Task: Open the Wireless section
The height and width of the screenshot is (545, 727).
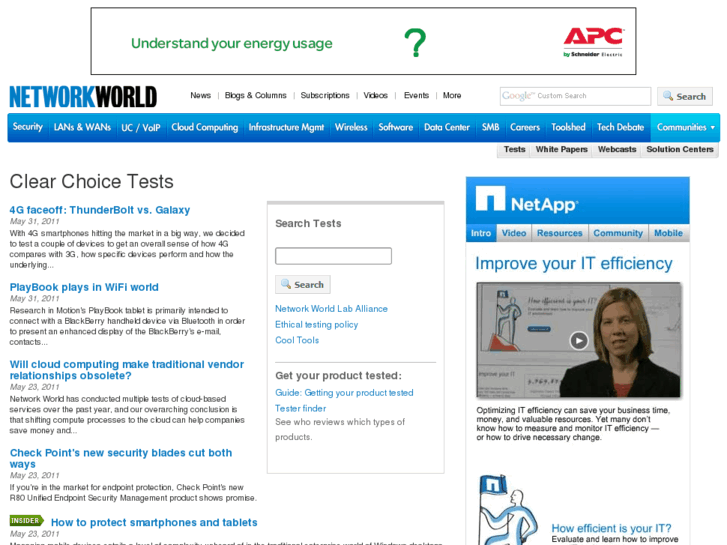Action: tap(351, 127)
